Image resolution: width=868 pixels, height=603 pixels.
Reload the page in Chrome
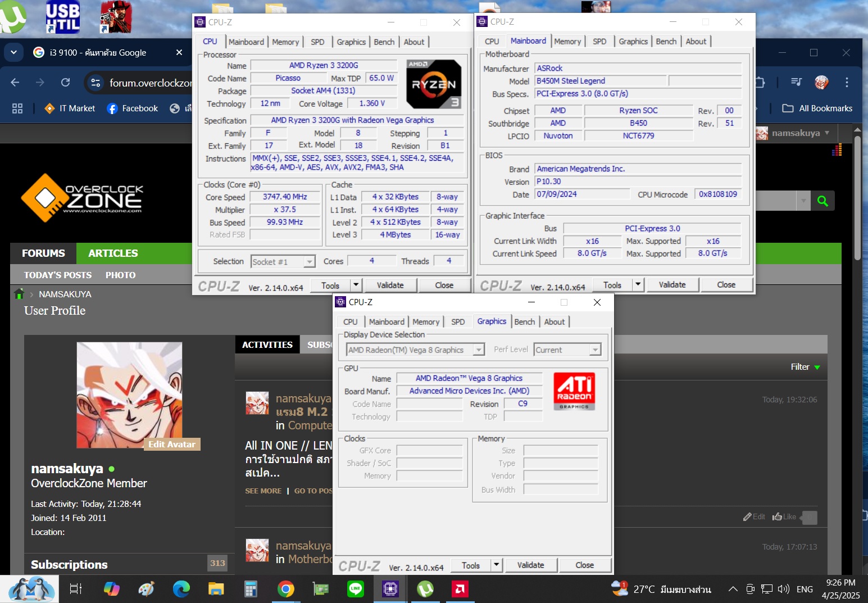pos(65,83)
